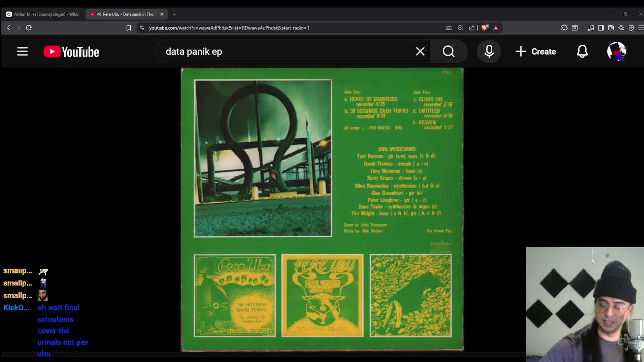This screenshot has width=644, height=362.
Task: Reload the page
Action: coord(29,28)
